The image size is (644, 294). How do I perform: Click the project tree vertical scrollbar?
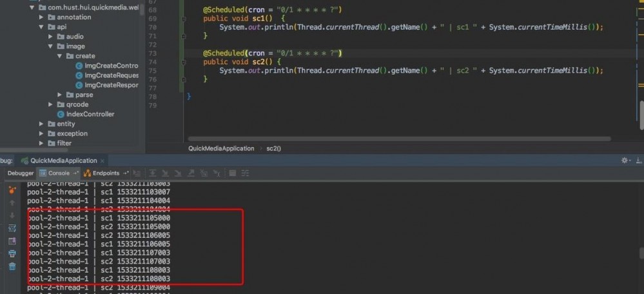click(x=142, y=8)
